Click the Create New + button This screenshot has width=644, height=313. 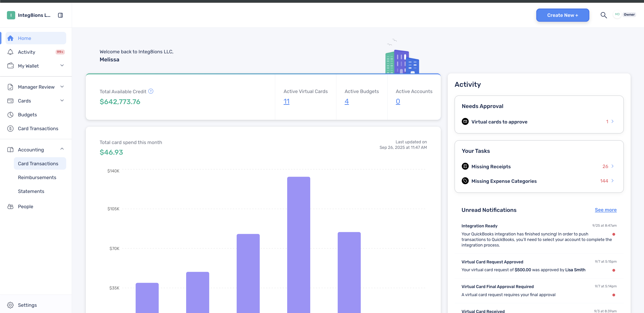point(563,15)
